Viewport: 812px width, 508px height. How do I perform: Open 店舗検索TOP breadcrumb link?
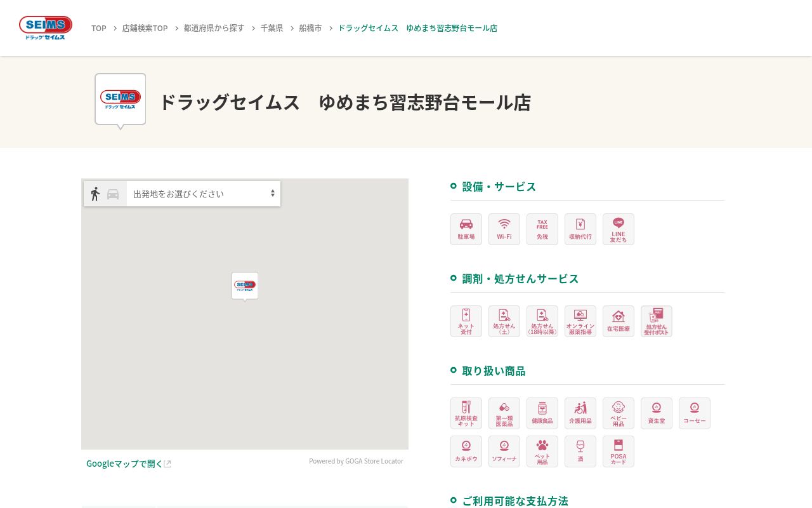(x=145, y=28)
